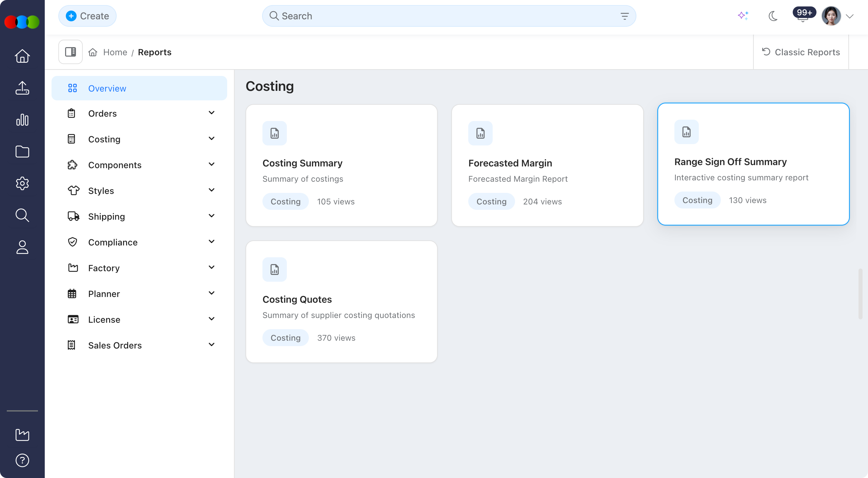Click Costing tag on Forecasted Margin card

pyautogui.click(x=492, y=201)
